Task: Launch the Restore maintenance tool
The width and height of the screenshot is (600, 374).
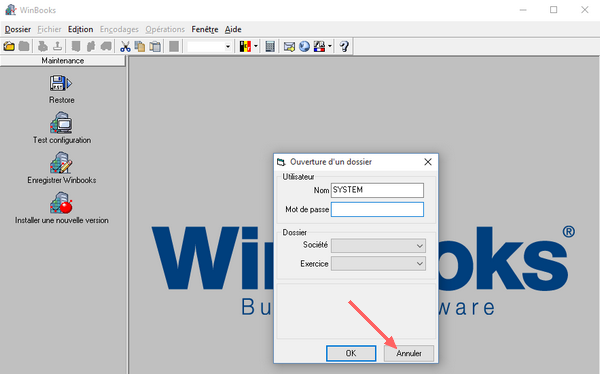Action: (61, 90)
